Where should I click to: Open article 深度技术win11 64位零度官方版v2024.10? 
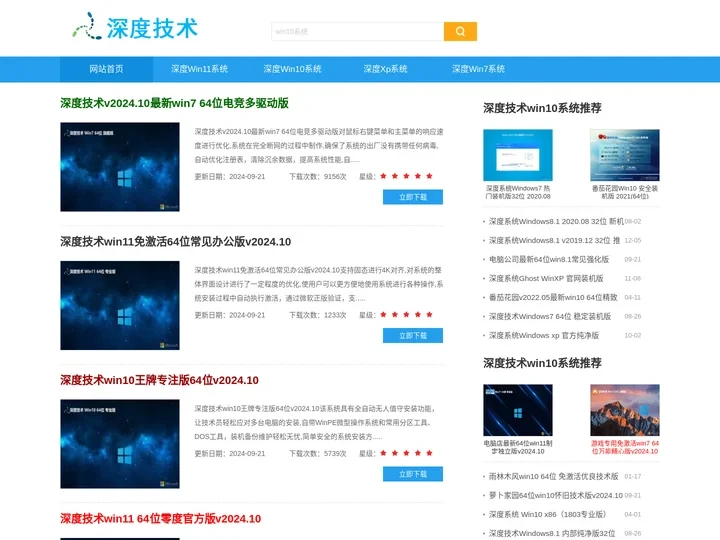click(x=161, y=519)
